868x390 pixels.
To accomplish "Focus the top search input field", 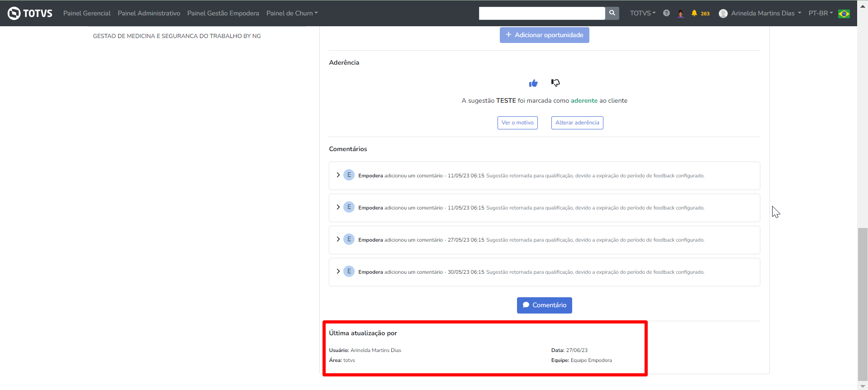I will pyautogui.click(x=542, y=13).
